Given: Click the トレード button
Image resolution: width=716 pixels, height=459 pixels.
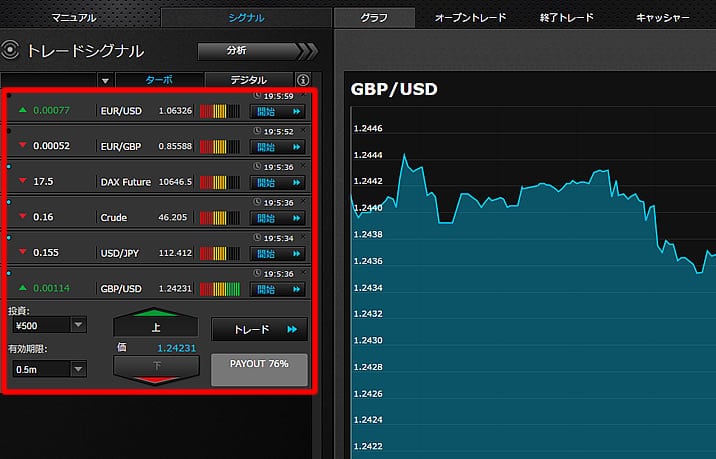Looking at the screenshot, I should tap(259, 329).
